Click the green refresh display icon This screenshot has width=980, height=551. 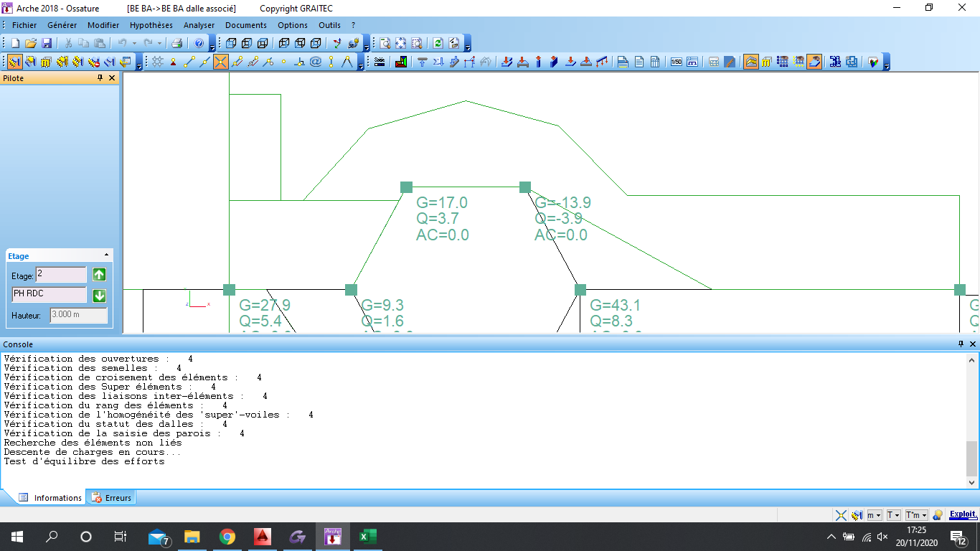point(438,43)
